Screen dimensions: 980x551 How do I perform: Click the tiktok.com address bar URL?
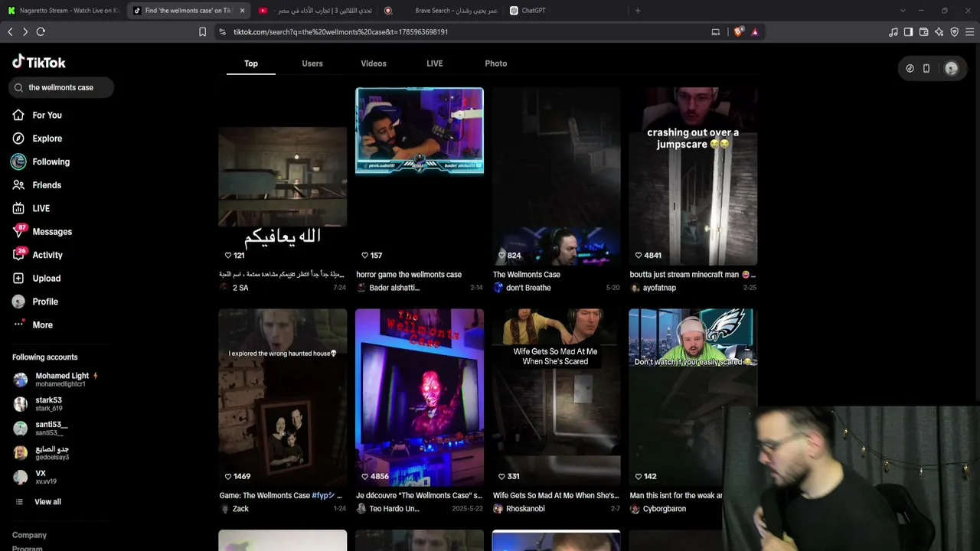(341, 32)
